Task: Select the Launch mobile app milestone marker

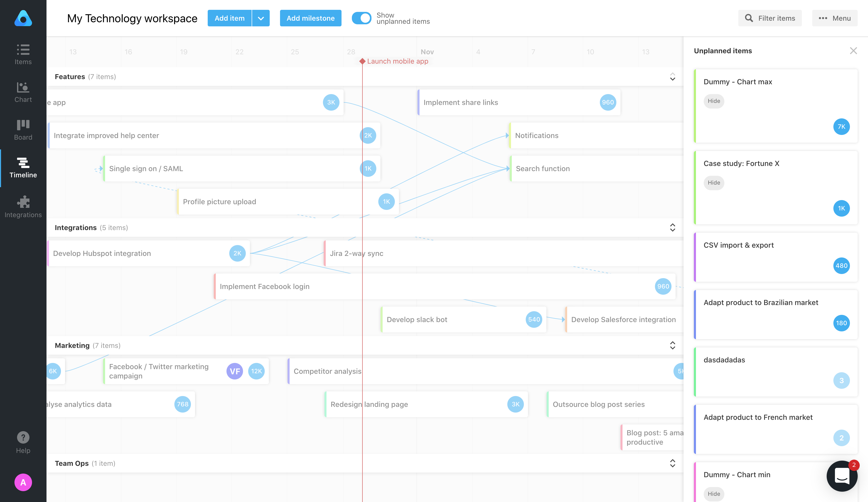Action: pos(362,61)
